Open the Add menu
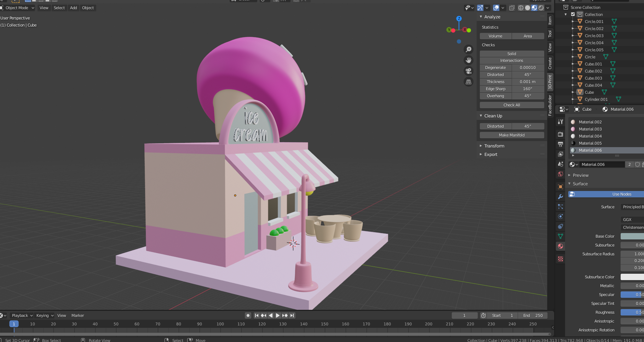The height and width of the screenshot is (342, 644). pyautogui.click(x=73, y=8)
